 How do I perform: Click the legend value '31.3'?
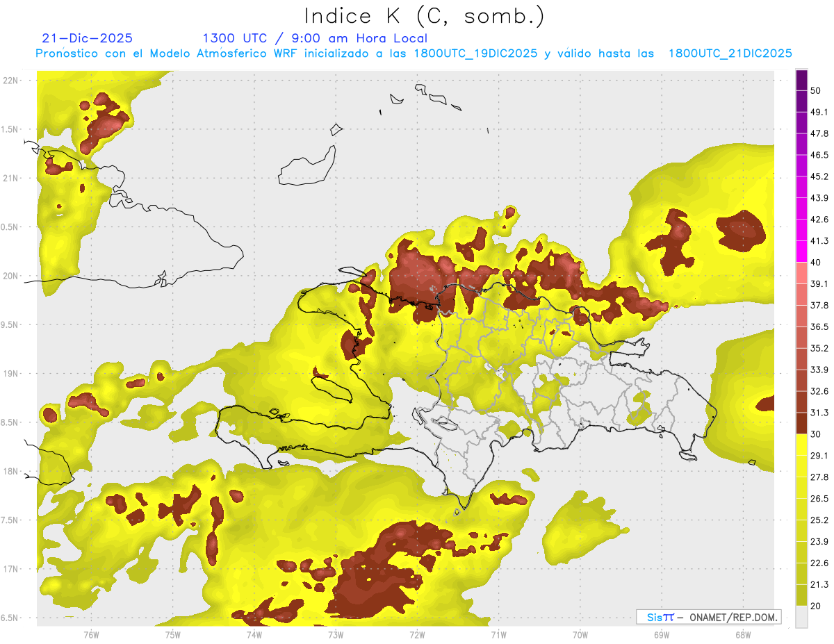[x=819, y=413]
